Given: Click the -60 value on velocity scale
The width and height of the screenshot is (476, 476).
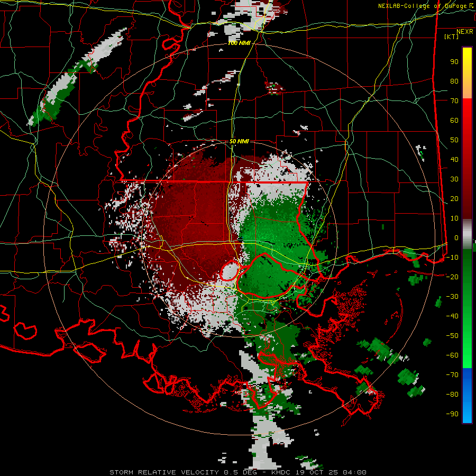Looking at the screenshot, I should pos(452,355).
